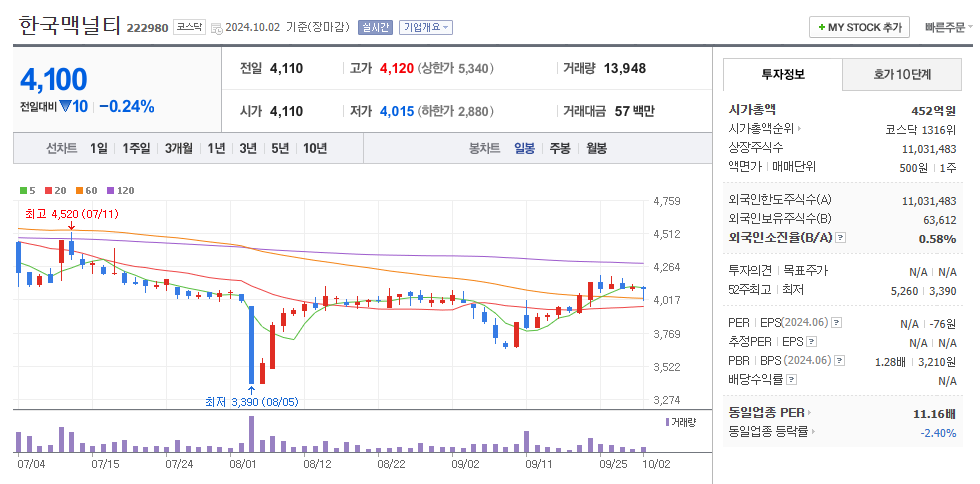Click the 4,759 price axis label
Viewport: 980px width, 484px height.
click(667, 201)
